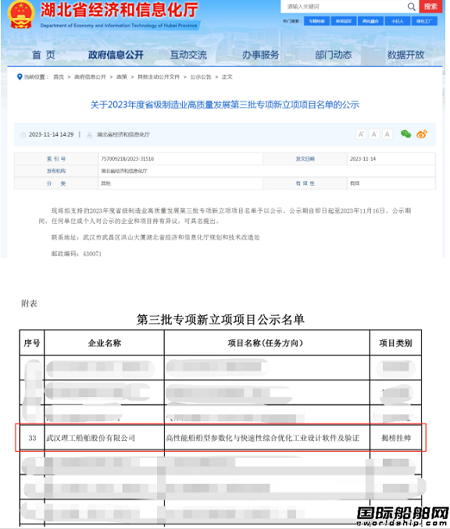Click the plain A default font icon
Screen dimensions: 450x529
(387, 134)
